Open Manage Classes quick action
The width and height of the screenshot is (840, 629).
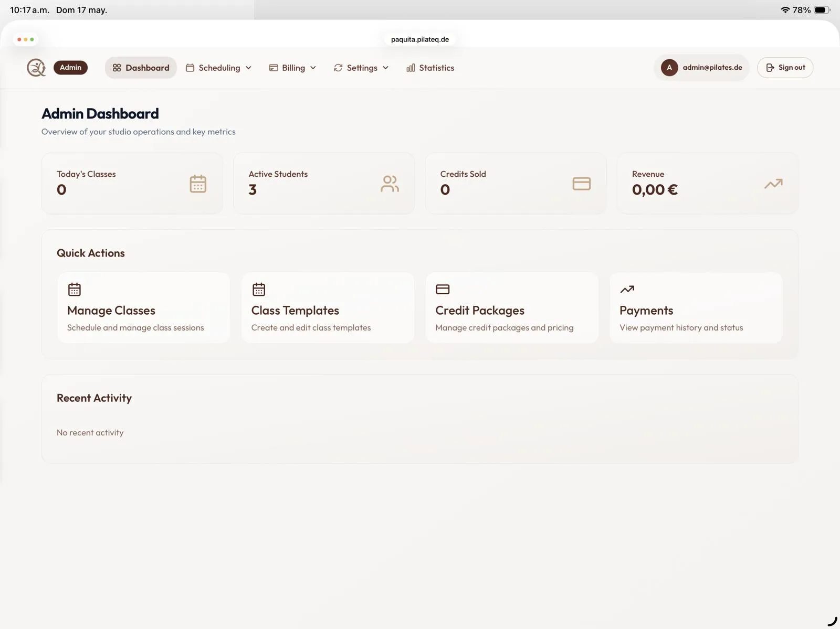(x=143, y=307)
